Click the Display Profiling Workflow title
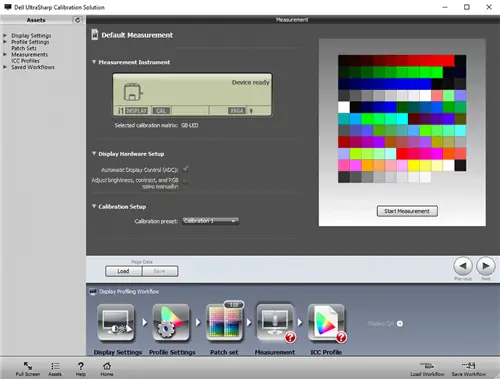Image resolution: width=500 pixels, height=379 pixels. click(129, 292)
